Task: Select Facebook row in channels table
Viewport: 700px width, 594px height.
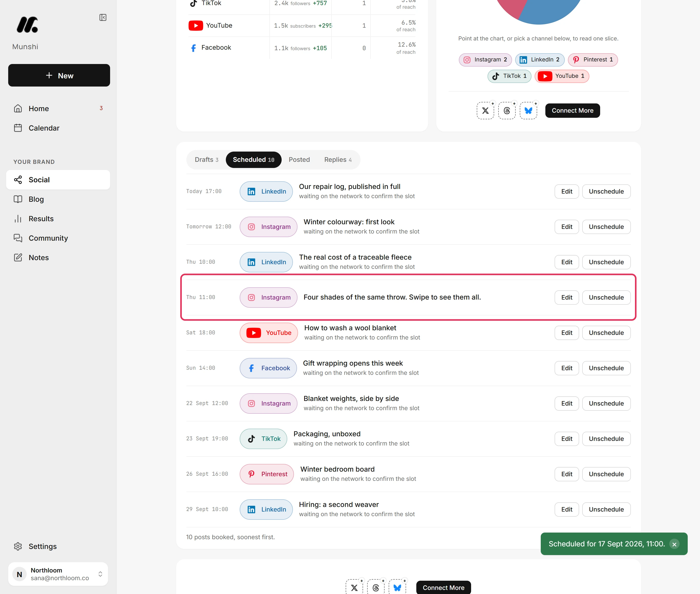Action: click(x=302, y=48)
